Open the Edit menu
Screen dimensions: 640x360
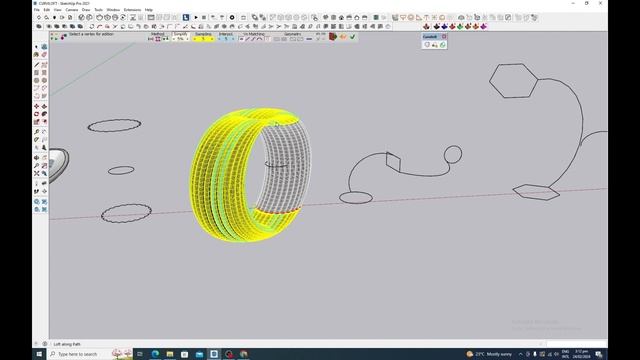(x=47, y=10)
